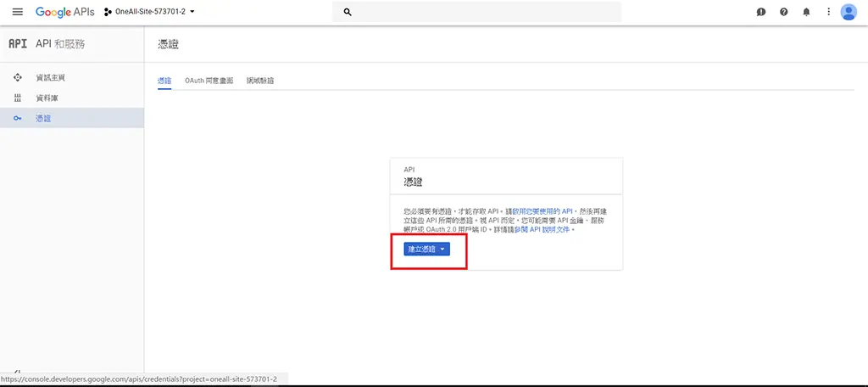Open the three-dot more options menu

coord(829,12)
